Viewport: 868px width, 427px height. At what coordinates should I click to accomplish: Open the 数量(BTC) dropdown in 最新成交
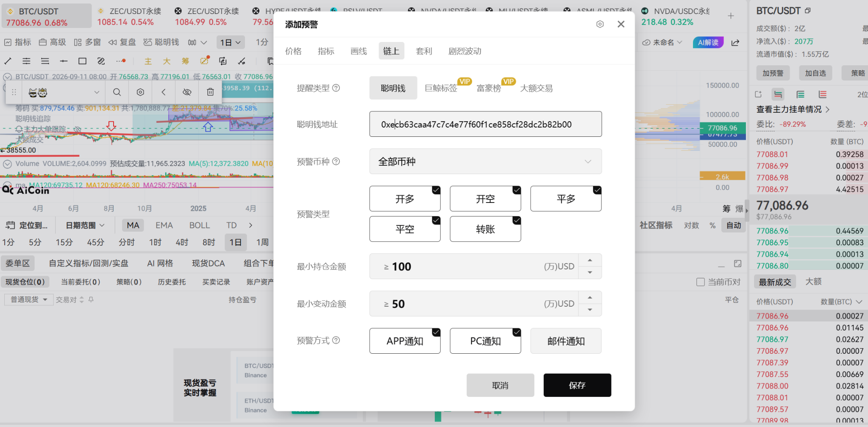tap(841, 302)
